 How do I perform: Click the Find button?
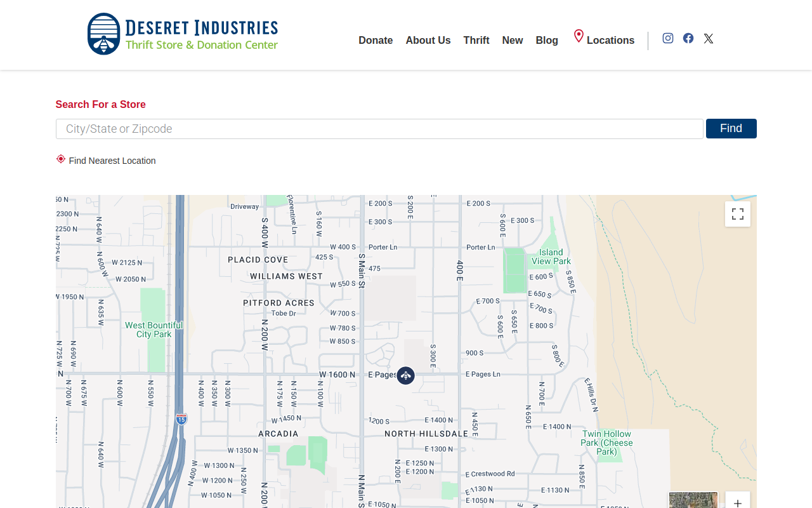(x=731, y=128)
